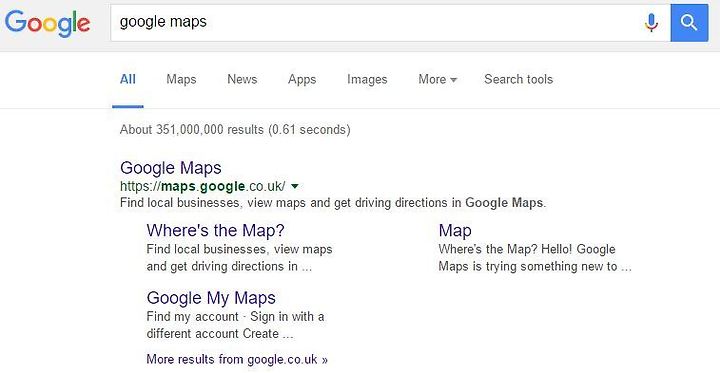Open the News results tab
Viewport: 720px width, 373px height.
pyautogui.click(x=242, y=79)
